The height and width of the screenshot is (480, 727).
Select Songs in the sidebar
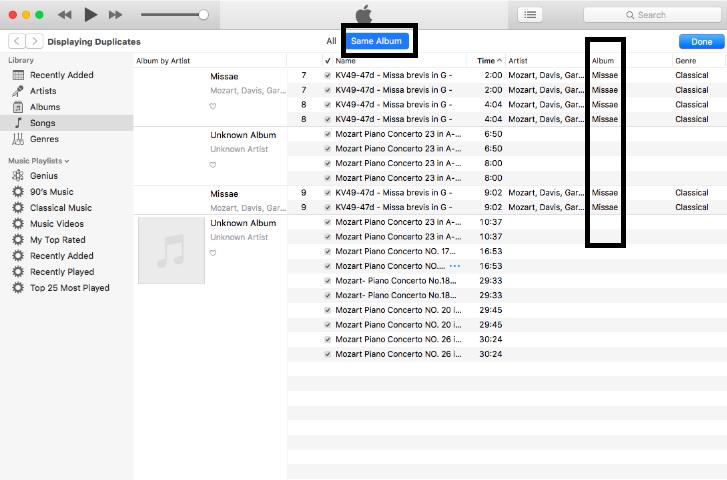66,123
